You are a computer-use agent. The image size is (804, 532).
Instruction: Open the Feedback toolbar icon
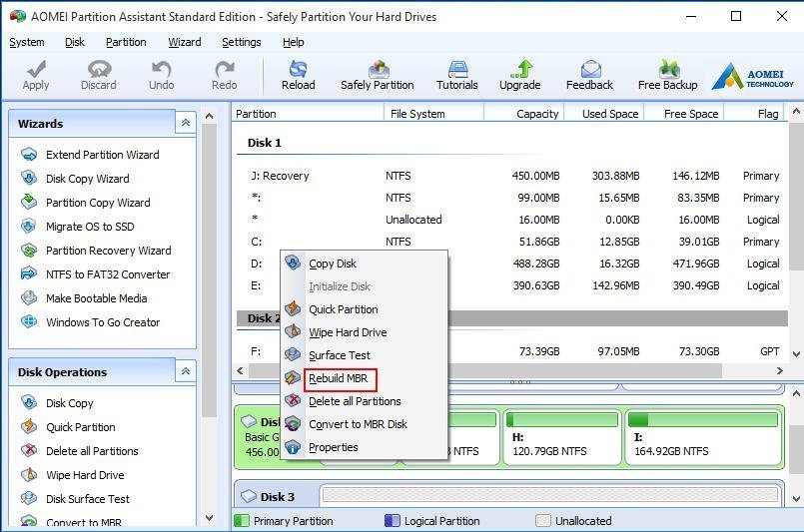tap(590, 69)
